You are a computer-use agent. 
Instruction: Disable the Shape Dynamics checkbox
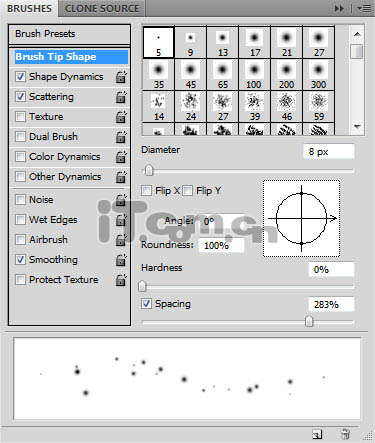[20, 77]
